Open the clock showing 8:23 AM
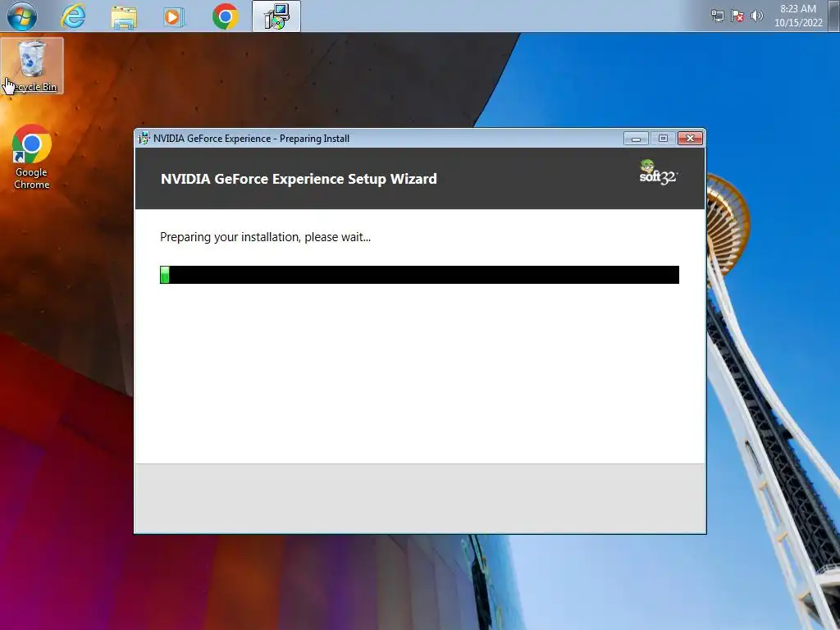Image resolution: width=840 pixels, height=630 pixels. click(x=798, y=16)
